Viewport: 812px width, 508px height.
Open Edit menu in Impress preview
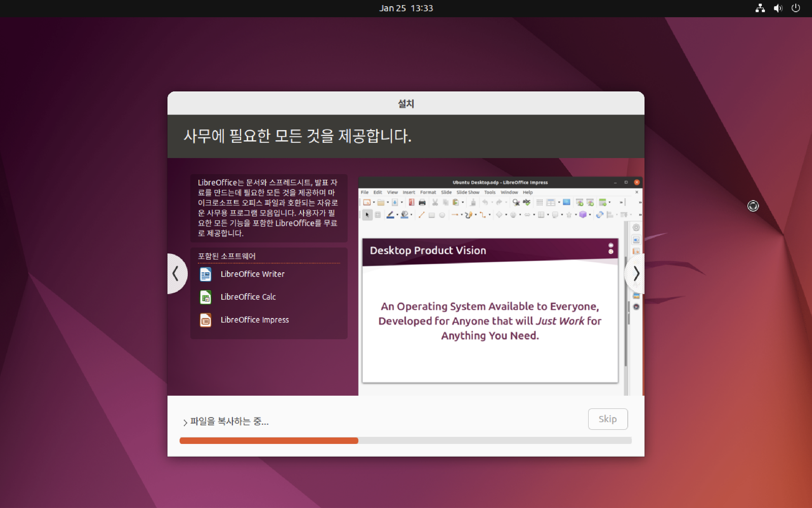(x=378, y=192)
